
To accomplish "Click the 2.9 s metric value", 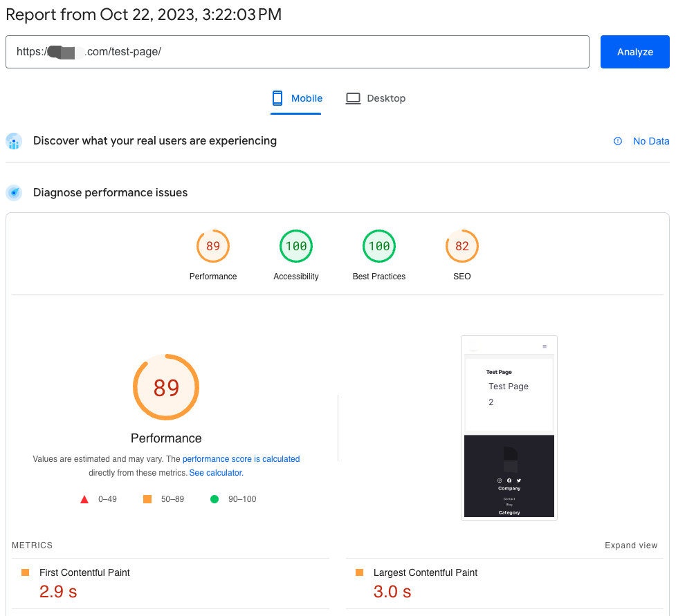I will pyautogui.click(x=58, y=591).
